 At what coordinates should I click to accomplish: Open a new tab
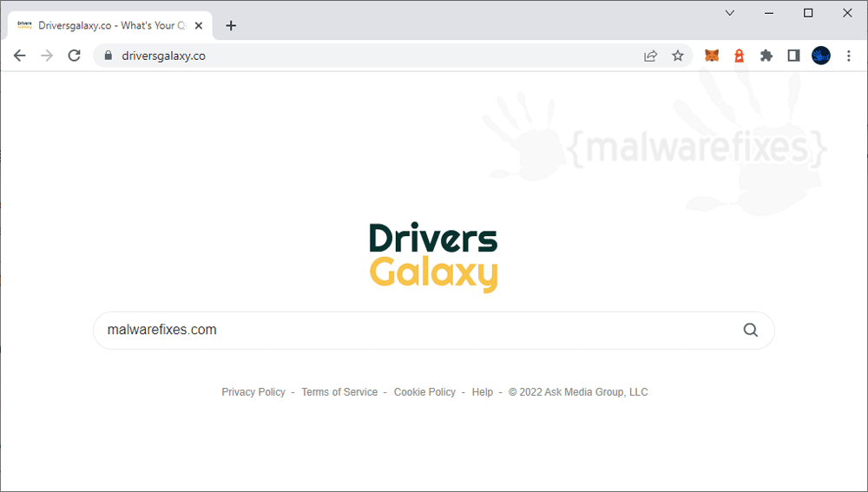pos(231,25)
